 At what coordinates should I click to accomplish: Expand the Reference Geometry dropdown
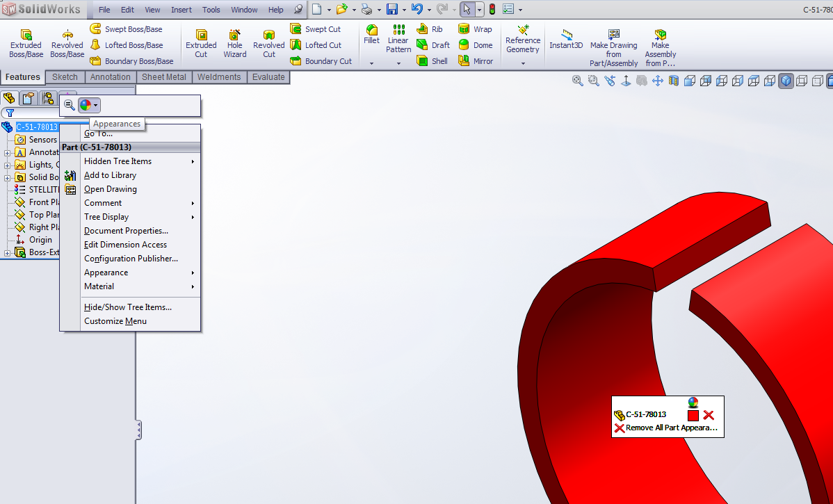coord(523,63)
